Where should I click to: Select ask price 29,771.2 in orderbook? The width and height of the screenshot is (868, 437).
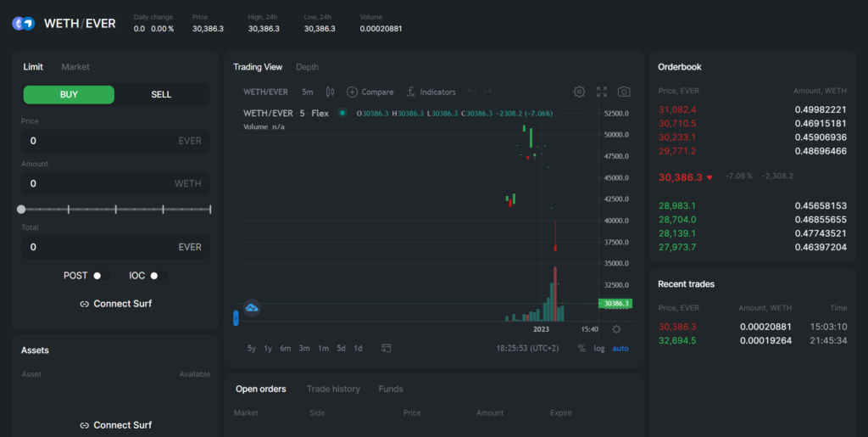click(677, 151)
